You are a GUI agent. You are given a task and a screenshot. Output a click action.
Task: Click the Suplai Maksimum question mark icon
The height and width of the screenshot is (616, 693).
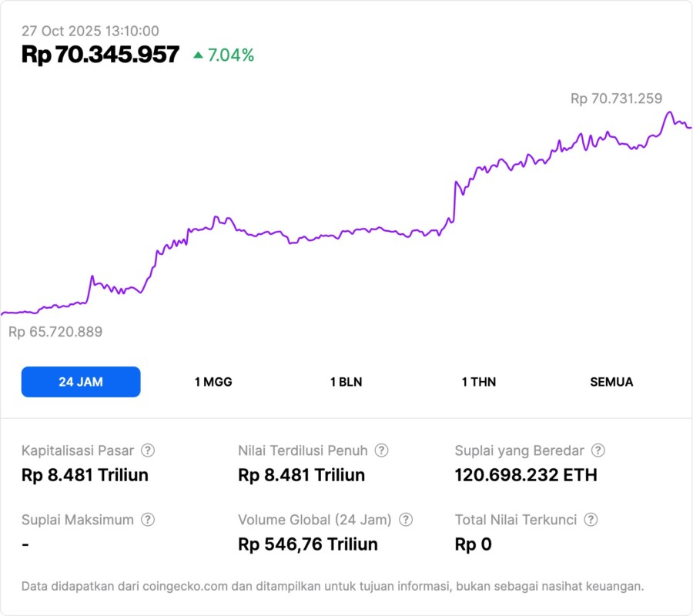tap(148, 520)
